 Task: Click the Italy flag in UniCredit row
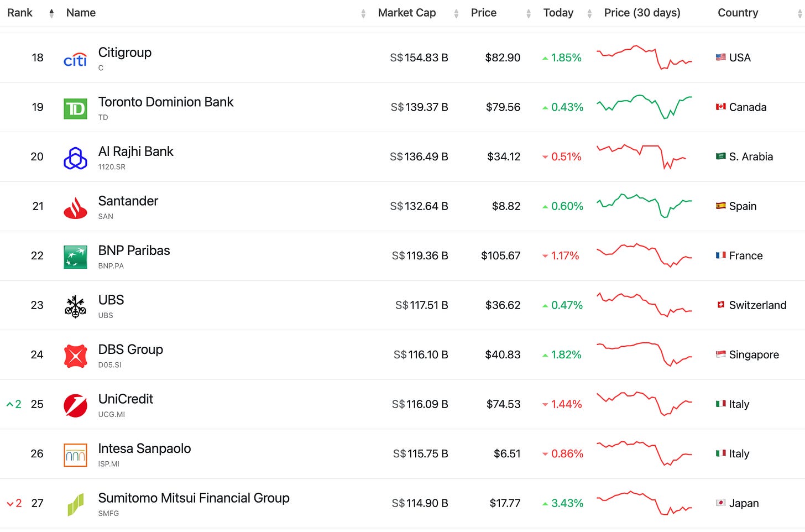[721, 404]
